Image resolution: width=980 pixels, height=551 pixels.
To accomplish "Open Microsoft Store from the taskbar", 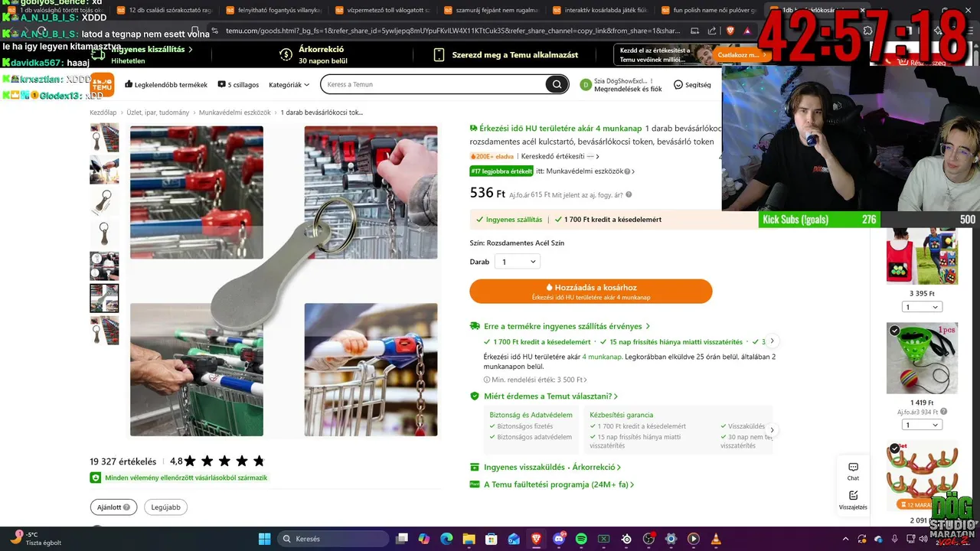I will [x=492, y=539].
